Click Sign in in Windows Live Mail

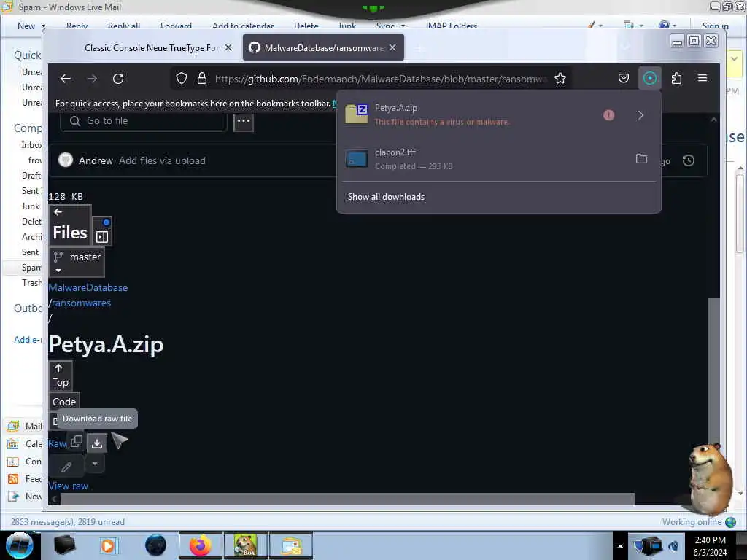716,26
